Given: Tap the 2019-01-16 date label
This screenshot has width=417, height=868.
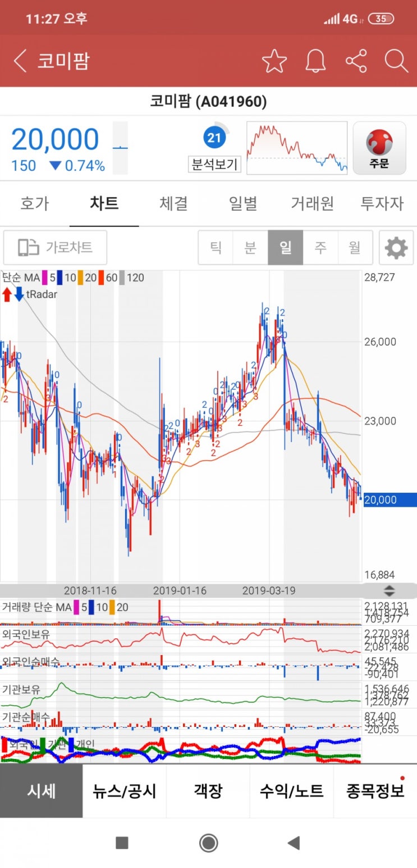Looking at the screenshot, I should tap(180, 591).
